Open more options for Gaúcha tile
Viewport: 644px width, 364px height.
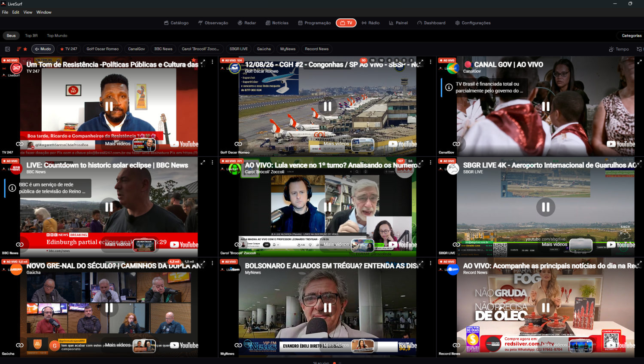213,263
